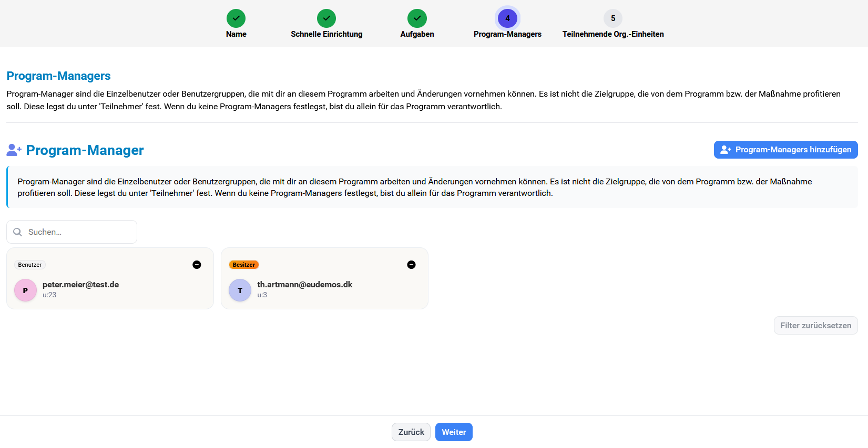868x448 pixels.
Task: Click the Program-Manager heading user icon
Action: [x=14, y=150]
